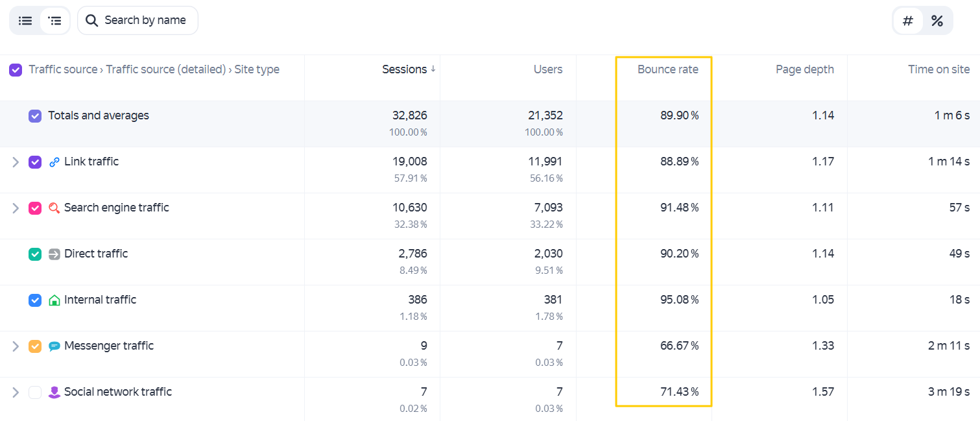Switch to tree list view icon
The image size is (980, 421).
[55, 21]
